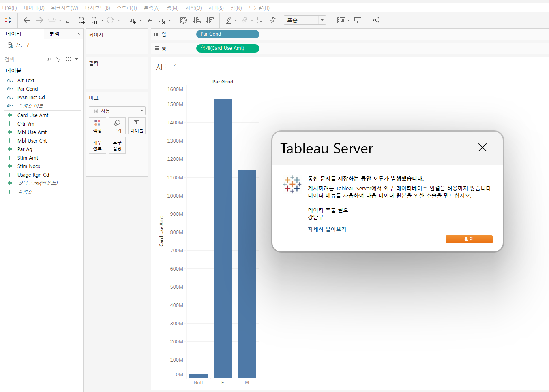Viewport: 549px width, 392px height.
Task: Click the Duplicate sheet icon
Action: 149,20
